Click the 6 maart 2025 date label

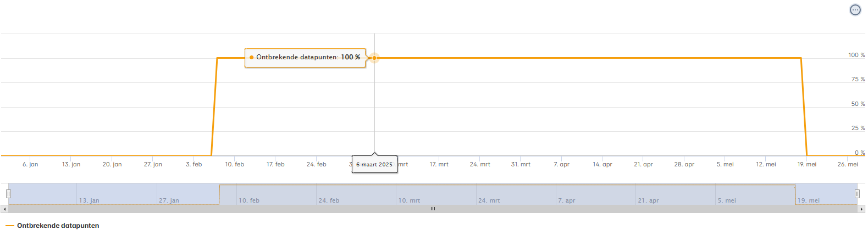coord(374,165)
